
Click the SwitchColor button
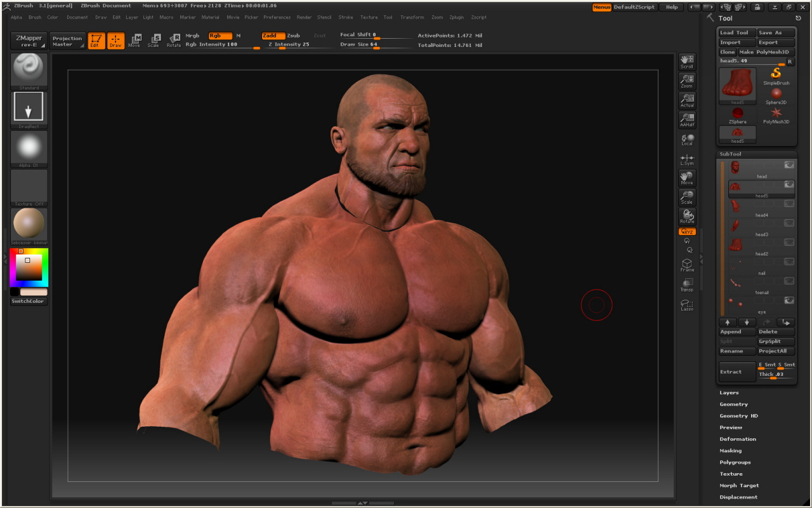[x=28, y=301]
